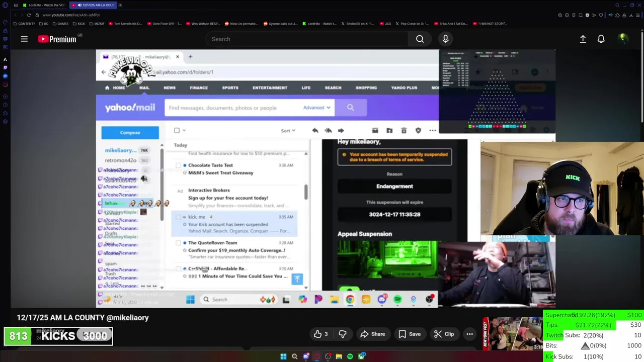The width and height of the screenshot is (644, 362).
Task: Open the GAMES bookmarks folder
Action: 60,24
